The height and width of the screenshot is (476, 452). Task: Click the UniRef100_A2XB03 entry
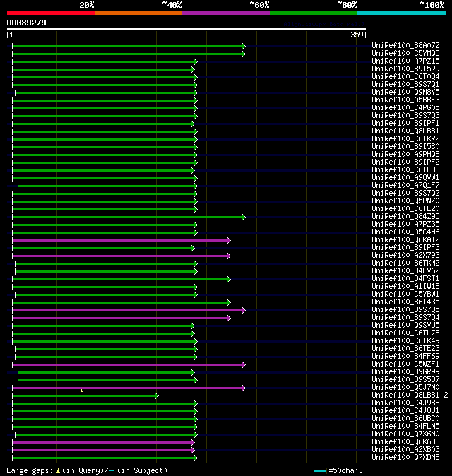coord(405,449)
